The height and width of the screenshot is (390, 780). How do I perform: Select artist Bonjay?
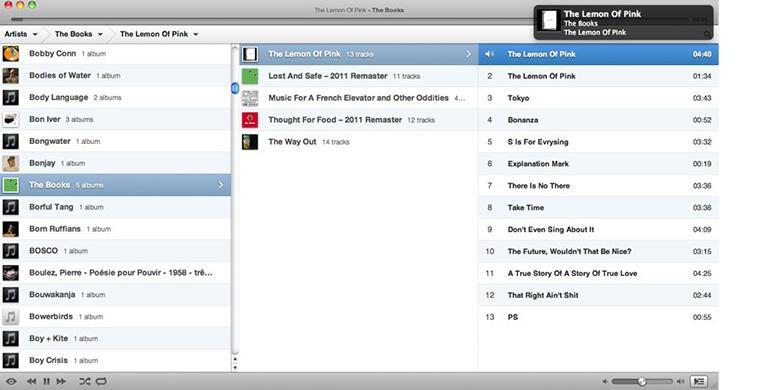(115, 163)
